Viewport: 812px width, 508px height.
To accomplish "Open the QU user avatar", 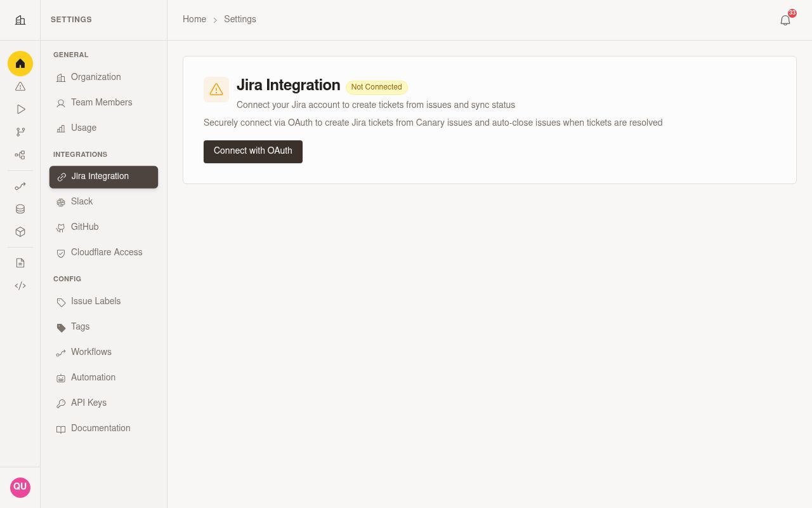I will (20, 487).
